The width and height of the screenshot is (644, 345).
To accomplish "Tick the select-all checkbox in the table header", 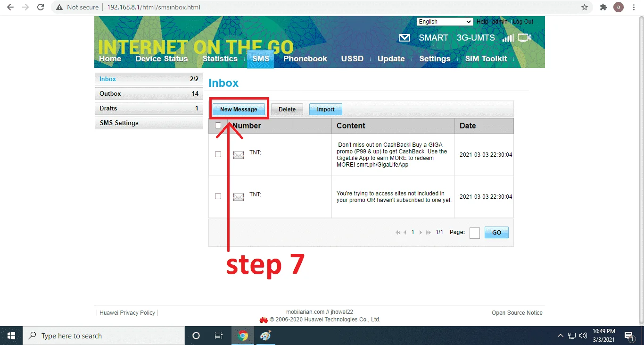I will tap(218, 126).
